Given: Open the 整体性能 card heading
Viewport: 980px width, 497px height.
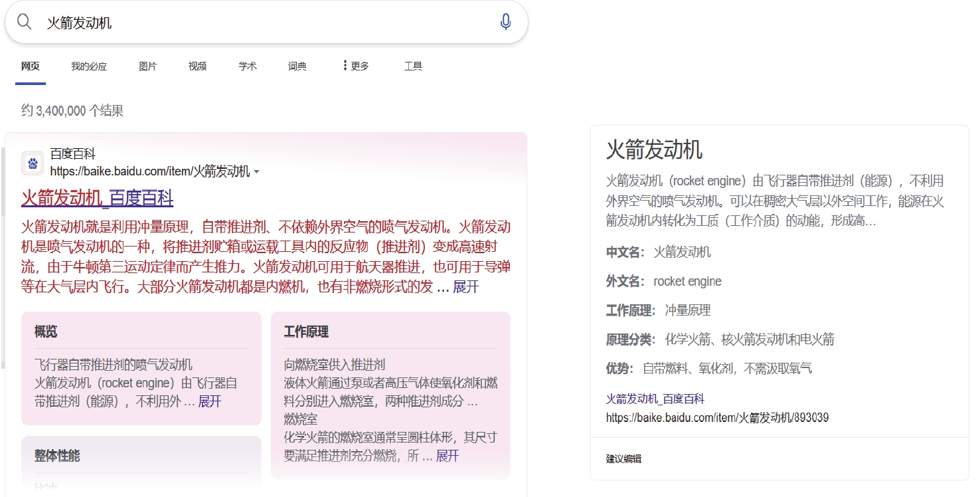Looking at the screenshot, I should click(x=57, y=456).
